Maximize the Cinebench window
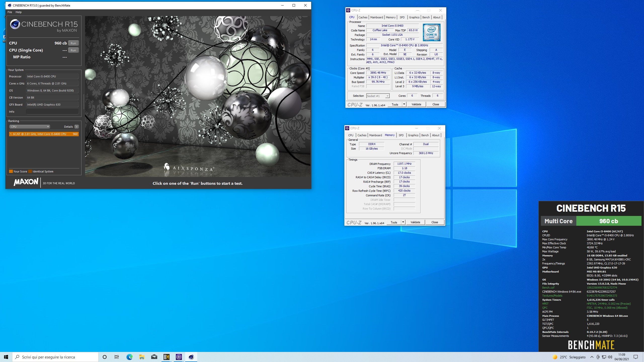The height and width of the screenshot is (362, 644). (294, 5)
